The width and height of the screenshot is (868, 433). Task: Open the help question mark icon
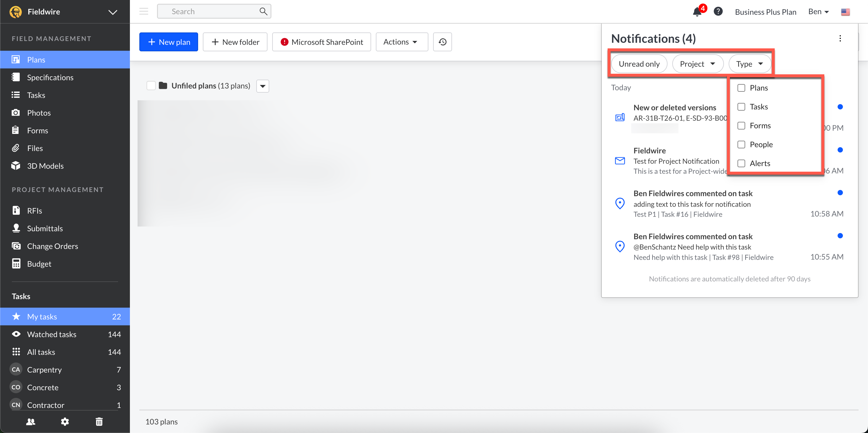718,12
